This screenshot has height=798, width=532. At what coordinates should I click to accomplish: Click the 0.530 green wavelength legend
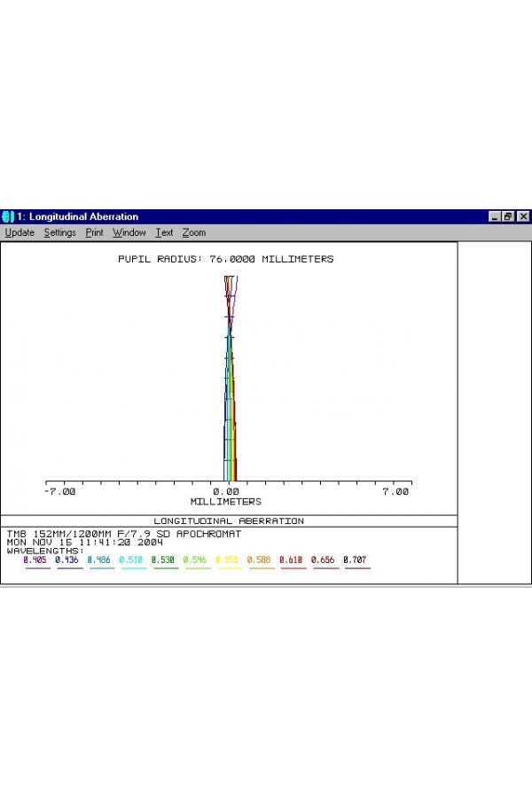[x=163, y=560]
